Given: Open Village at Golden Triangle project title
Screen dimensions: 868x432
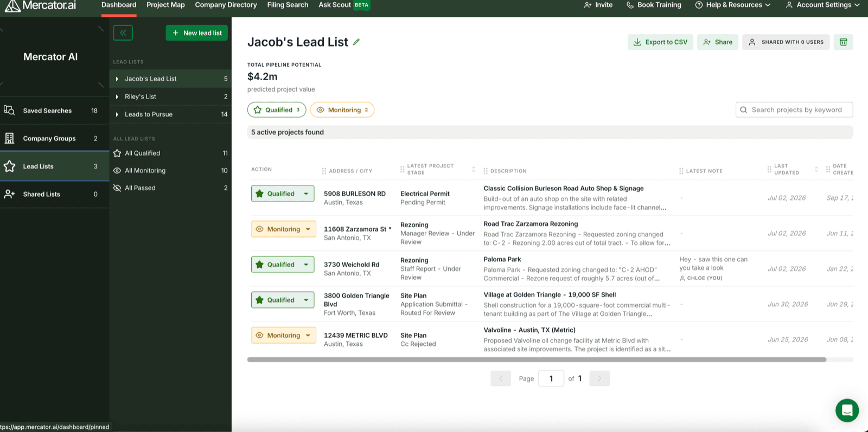Looking at the screenshot, I should (550, 295).
